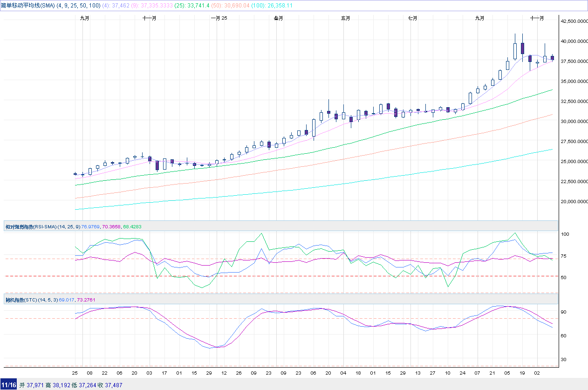588x390 pixels.
Task: Click the 42,500.0000 price axis label
Action: 573,21
